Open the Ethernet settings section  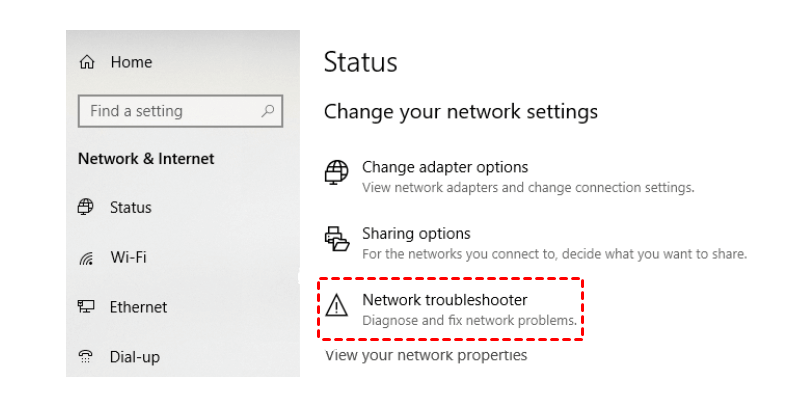coord(138,307)
